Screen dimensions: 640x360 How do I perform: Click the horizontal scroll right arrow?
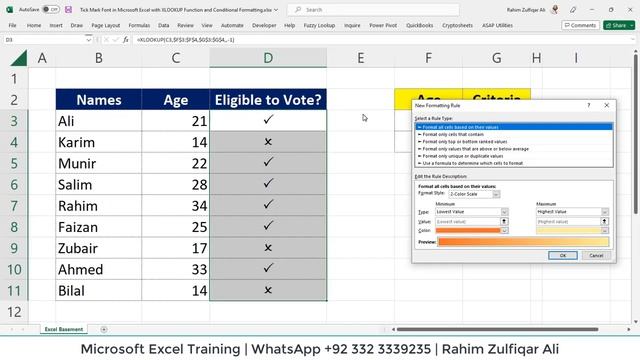pyautogui.click(x=629, y=329)
